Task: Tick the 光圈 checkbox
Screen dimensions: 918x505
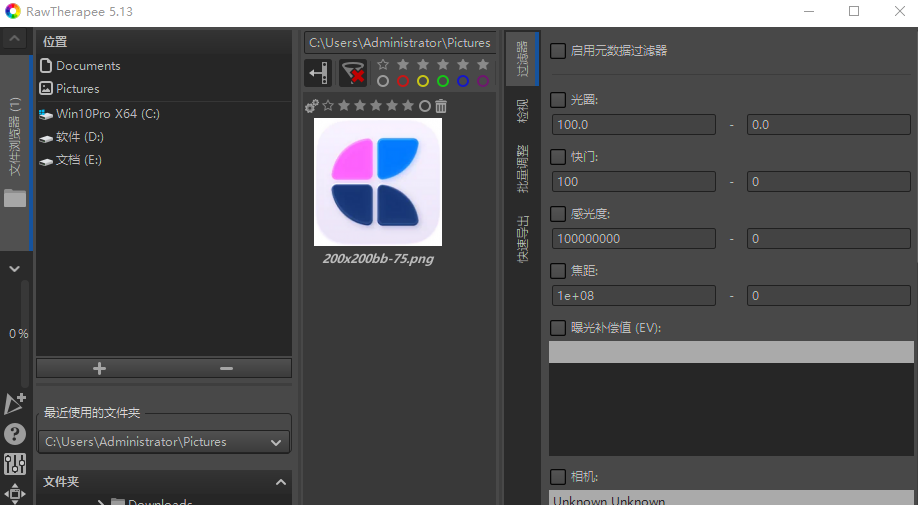Action: pyautogui.click(x=558, y=100)
